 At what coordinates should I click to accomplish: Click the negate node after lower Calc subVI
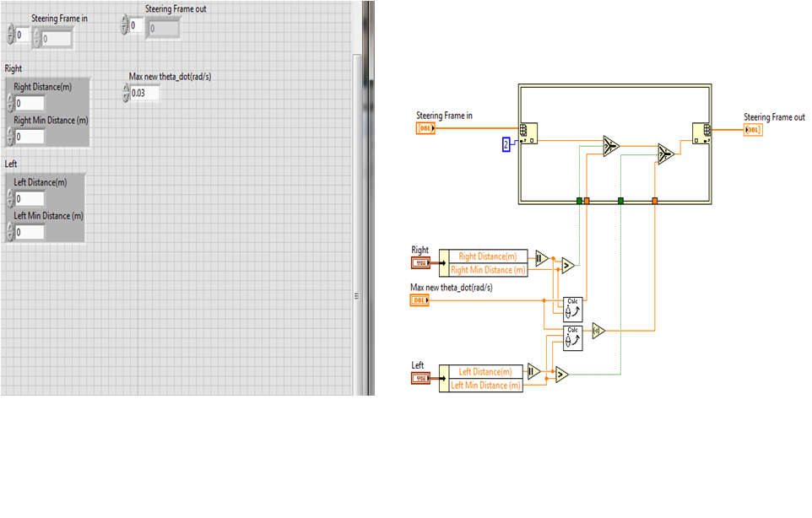pyautogui.click(x=598, y=330)
